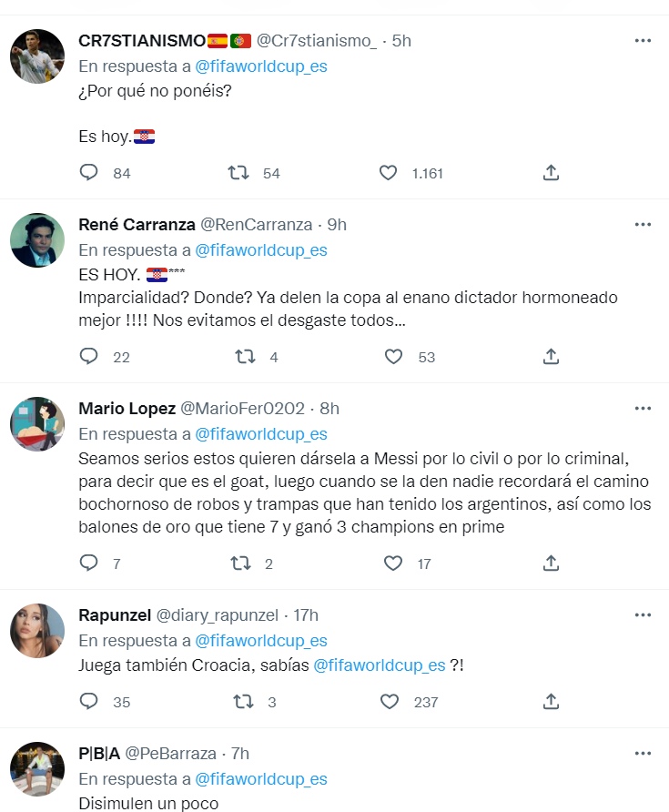
Task: Retweet René Carranza's tweet
Action: pos(245,357)
